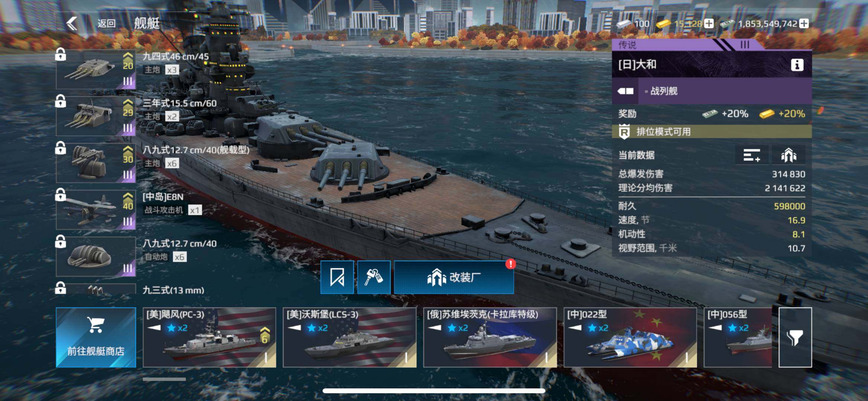Click the ship list horizontal scrollbar
Viewport: 868px width, 401px height.
pos(164,379)
